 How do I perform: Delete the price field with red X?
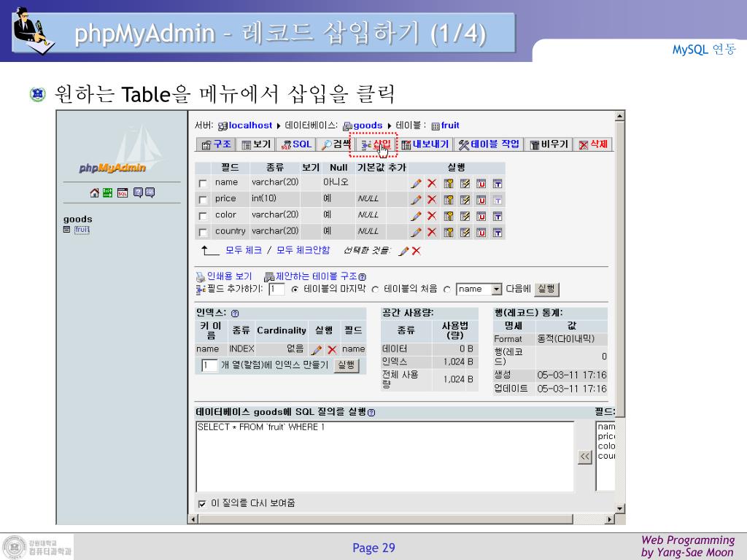432,200
